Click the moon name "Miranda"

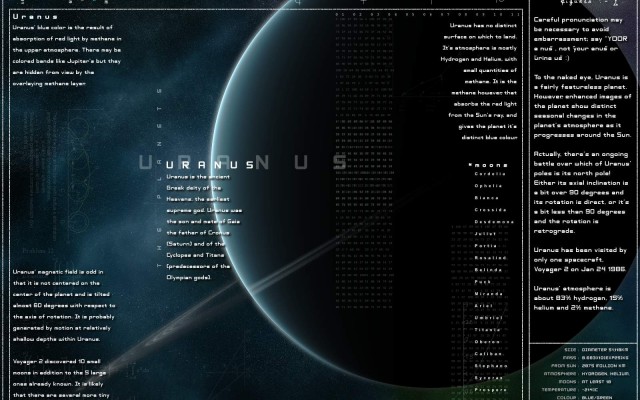click(x=489, y=294)
